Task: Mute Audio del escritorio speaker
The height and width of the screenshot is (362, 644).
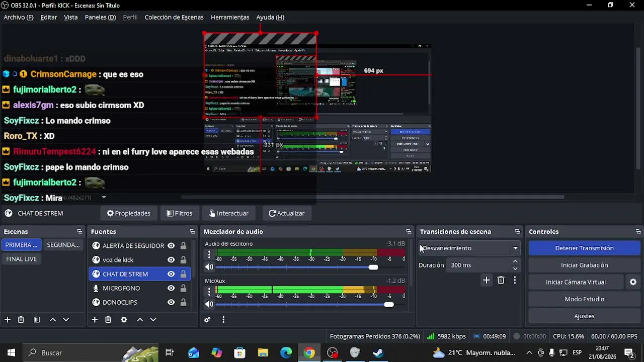Action: [209, 267]
